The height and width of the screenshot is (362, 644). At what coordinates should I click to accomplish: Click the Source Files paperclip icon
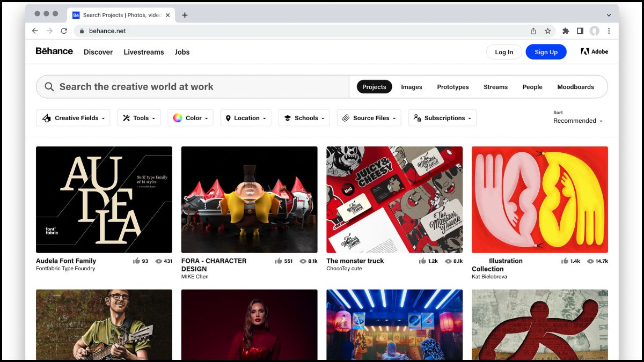click(346, 117)
